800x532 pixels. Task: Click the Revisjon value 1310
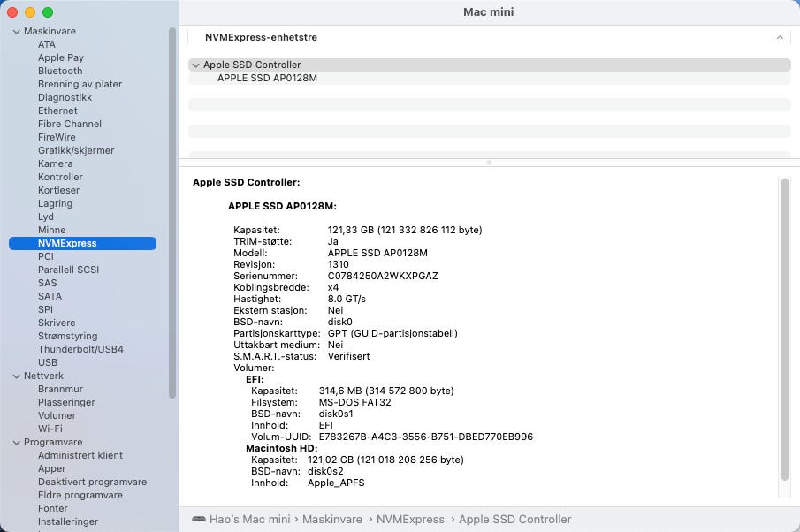click(x=339, y=265)
